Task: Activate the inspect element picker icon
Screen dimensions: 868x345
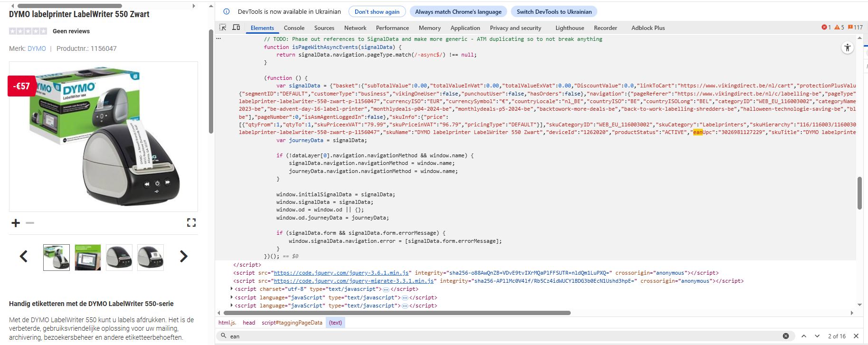Action: [223, 28]
